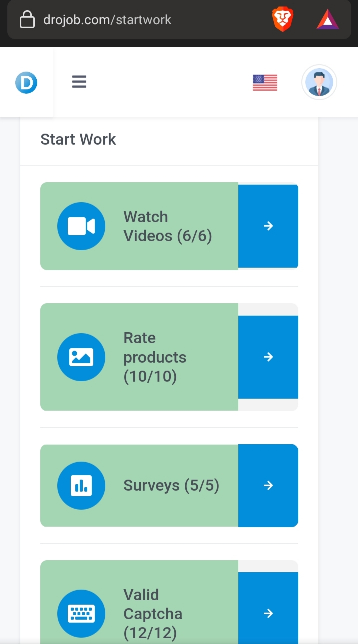The height and width of the screenshot is (644, 358).
Task: Click the keyboard captcha icon
Action: (81, 614)
